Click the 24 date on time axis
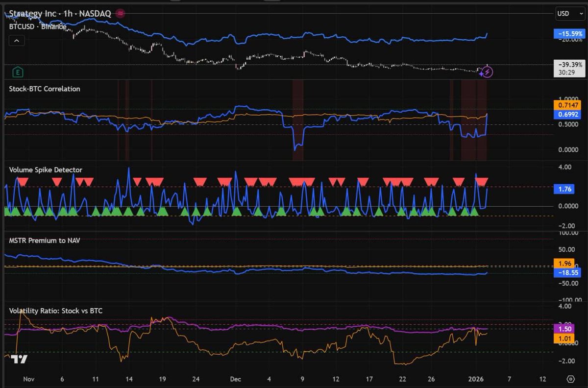 coord(196,379)
